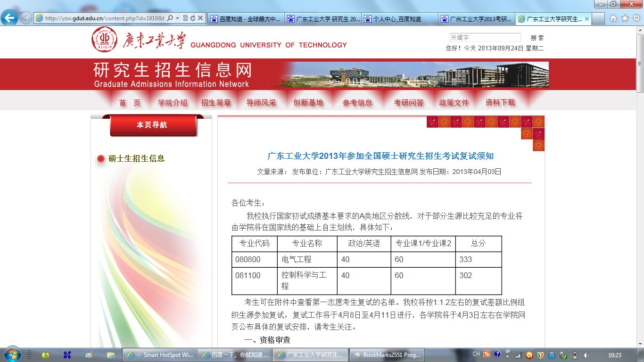Viewport: 644px width, 362px height.
Task: Click the Safely Remove Hardware tray icon
Action: (x=564, y=355)
